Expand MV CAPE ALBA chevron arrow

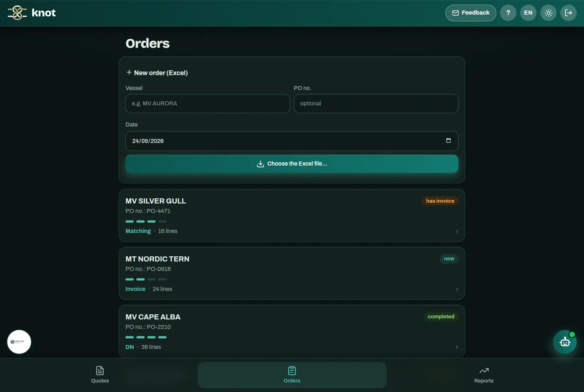(x=457, y=347)
